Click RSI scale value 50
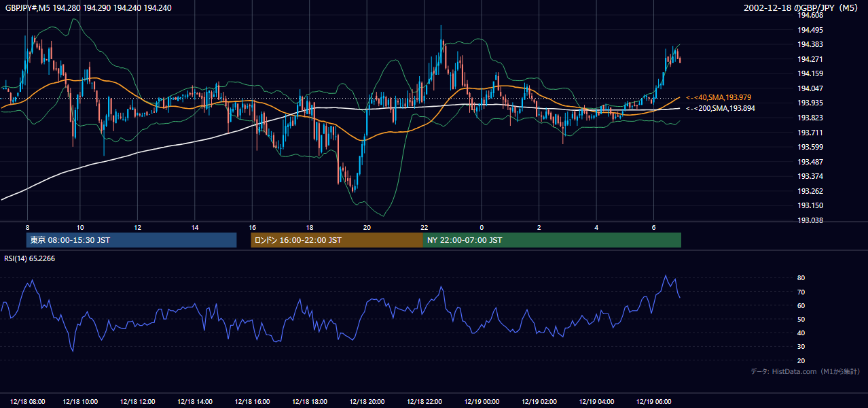Viewport: 868px width, 408px height. coord(801,319)
